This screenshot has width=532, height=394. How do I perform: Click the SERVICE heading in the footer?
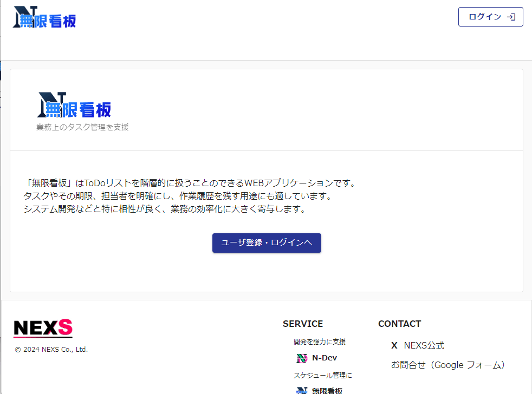coord(303,324)
